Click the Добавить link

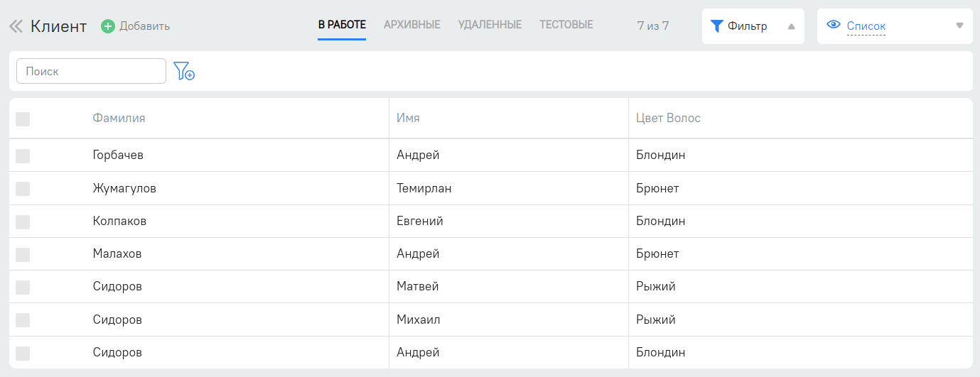click(x=144, y=26)
